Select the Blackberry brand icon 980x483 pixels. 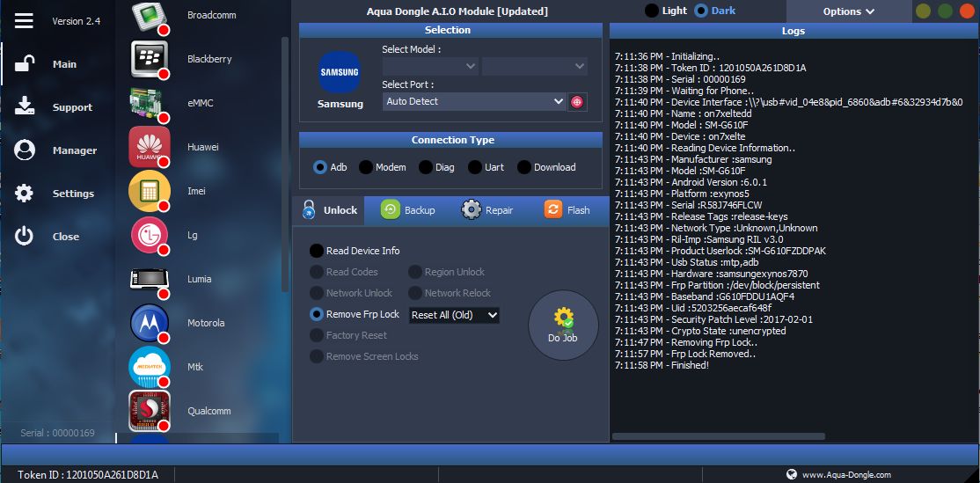(x=150, y=59)
